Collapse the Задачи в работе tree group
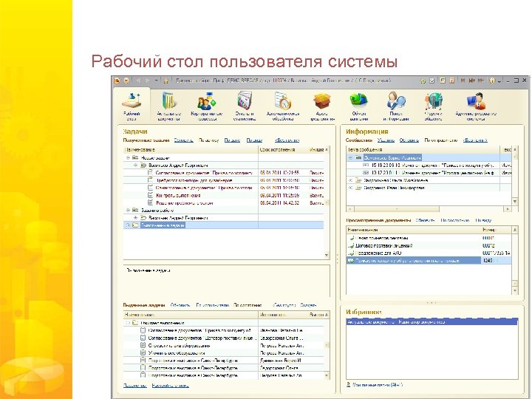The height and width of the screenshot is (399, 532). (129, 211)
